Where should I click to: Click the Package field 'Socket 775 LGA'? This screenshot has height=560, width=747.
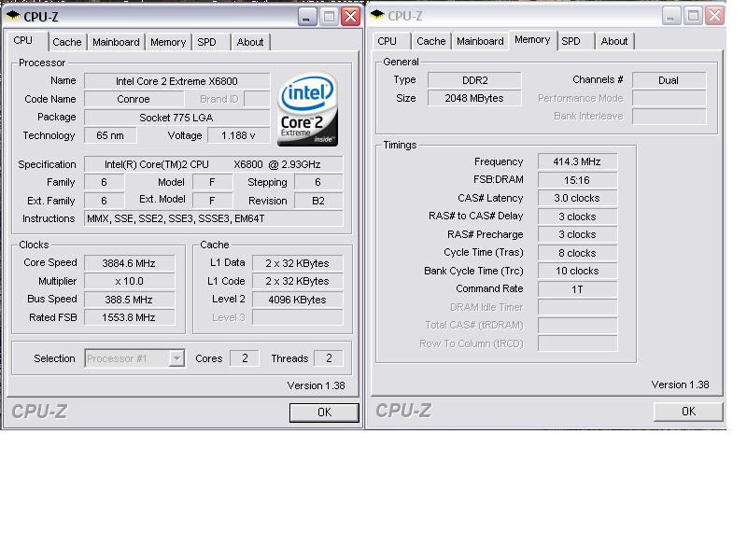[x=176, y=118]
